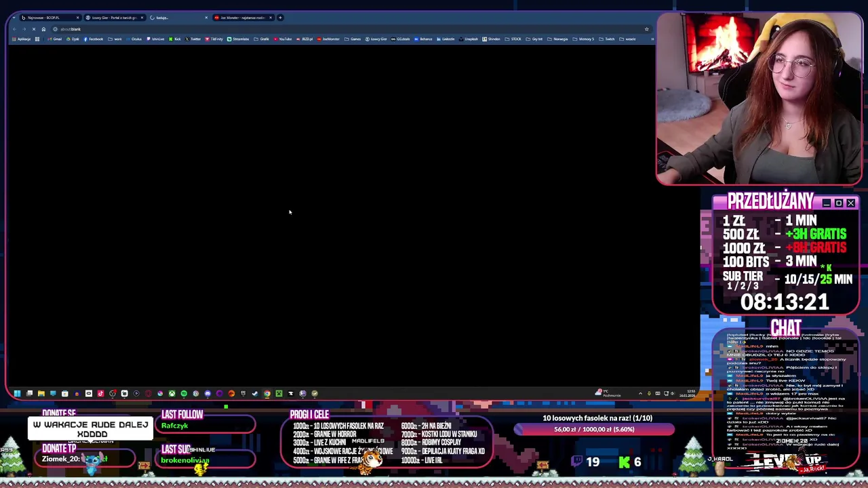This screenshot has height=488, width=868.
Task: Expand the tab search dropdown arrow
Action: 14,18
